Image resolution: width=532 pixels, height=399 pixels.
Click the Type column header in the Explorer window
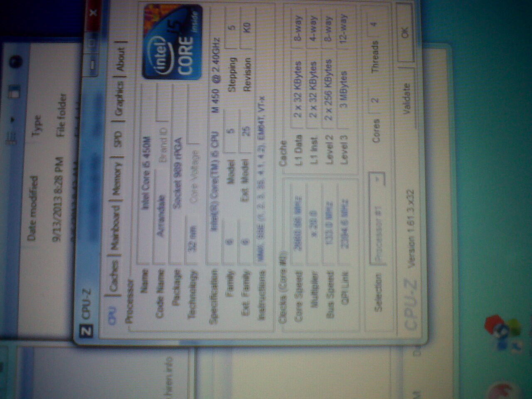(x=37, y=125)
